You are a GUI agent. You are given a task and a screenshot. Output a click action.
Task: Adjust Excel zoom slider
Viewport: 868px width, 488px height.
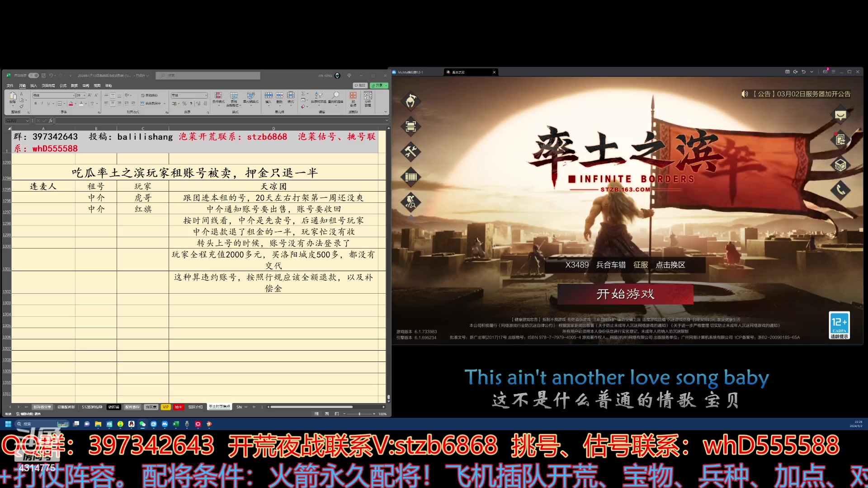(359, 413)
